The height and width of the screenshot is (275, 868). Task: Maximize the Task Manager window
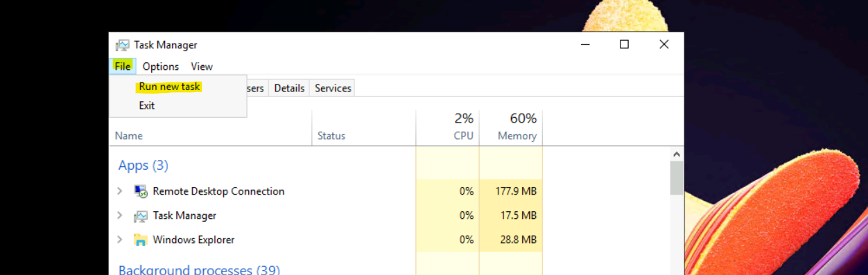click(624, 44)
